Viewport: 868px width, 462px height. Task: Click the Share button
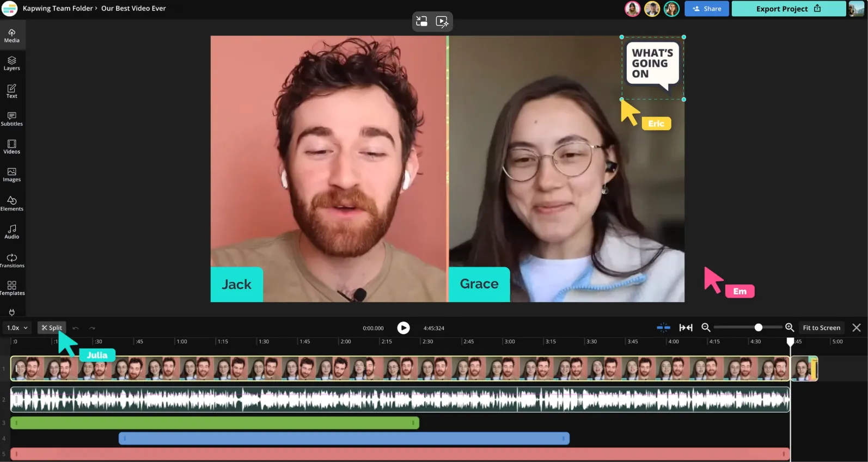707,9
